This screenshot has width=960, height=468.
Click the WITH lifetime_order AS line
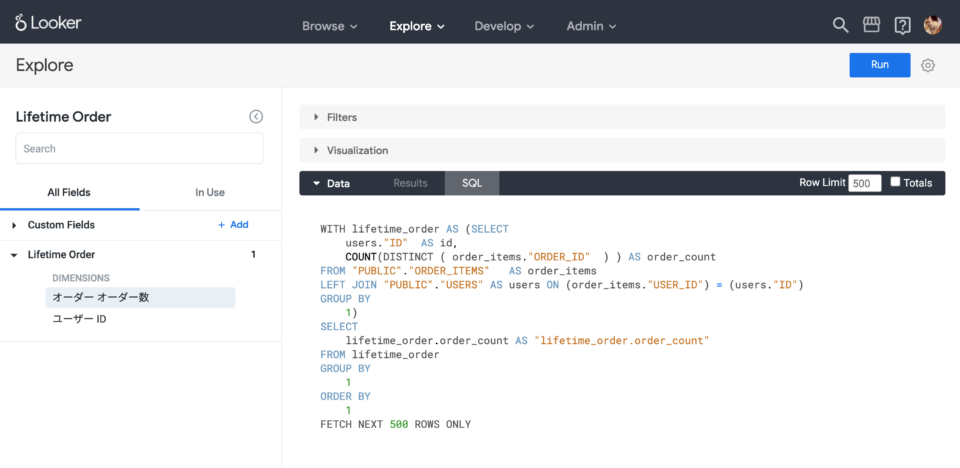[x=414, y=229]
